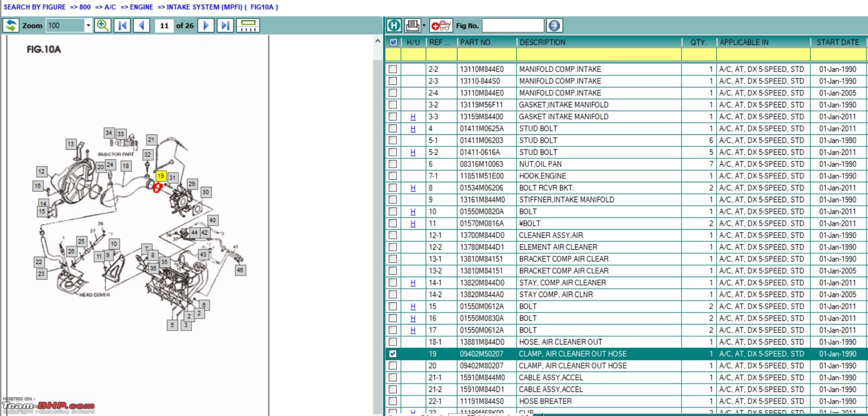
Task: Open the H link for ref 5-2
Action: 413,152
